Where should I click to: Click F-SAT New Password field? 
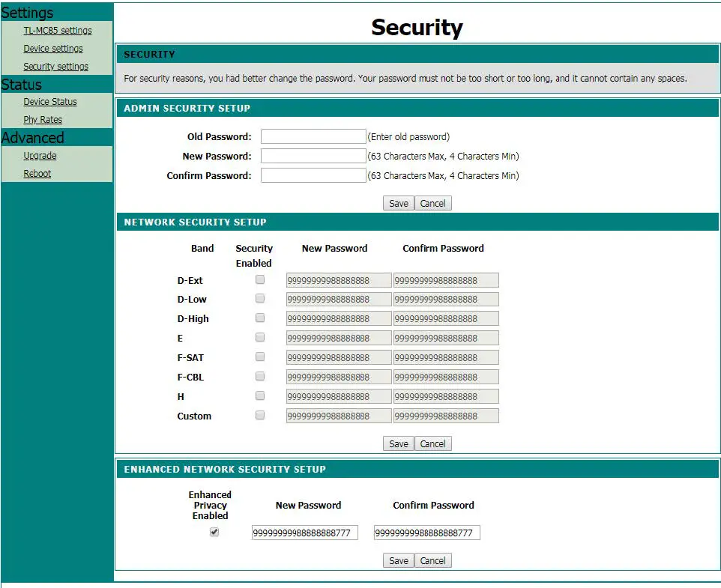pyautogui.click(x=339, y=357)
